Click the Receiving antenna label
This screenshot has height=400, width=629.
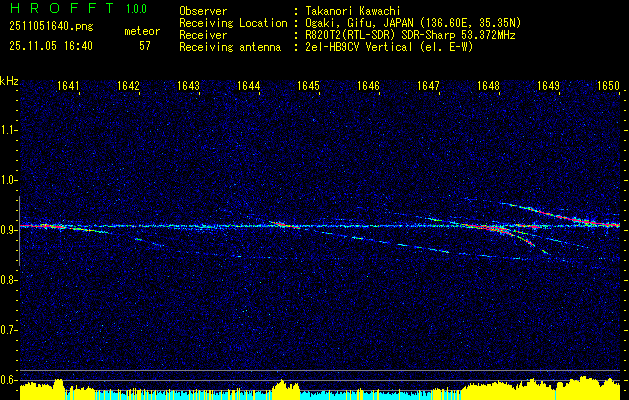pyautogui.click(x=230, y=47)
